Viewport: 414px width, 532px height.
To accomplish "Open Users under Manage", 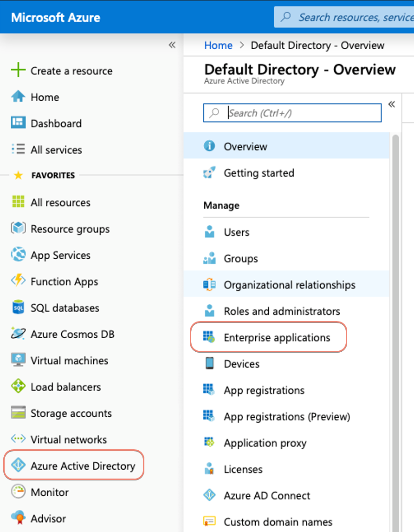I will (286, 232).
